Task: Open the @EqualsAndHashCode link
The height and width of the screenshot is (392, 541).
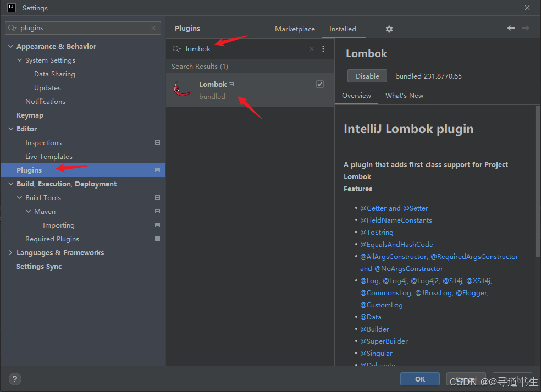Action: point(396,244)
